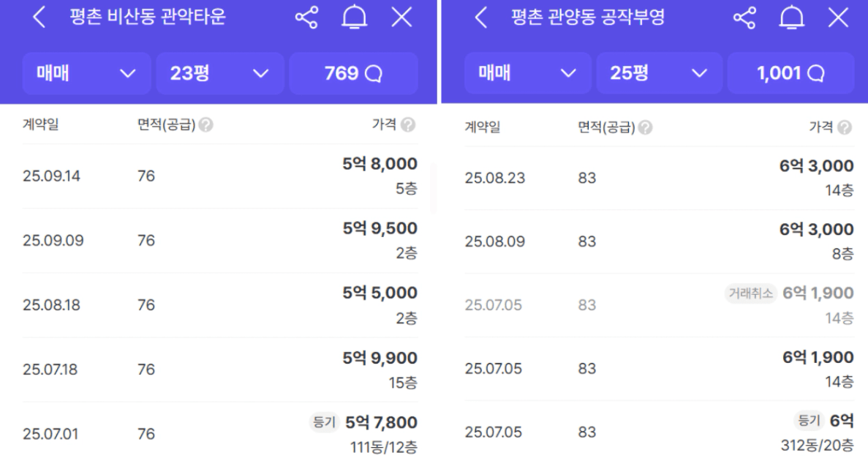
Task: Show 면적(공급) help tooltip in left panel
Action: tap(206, 125)
